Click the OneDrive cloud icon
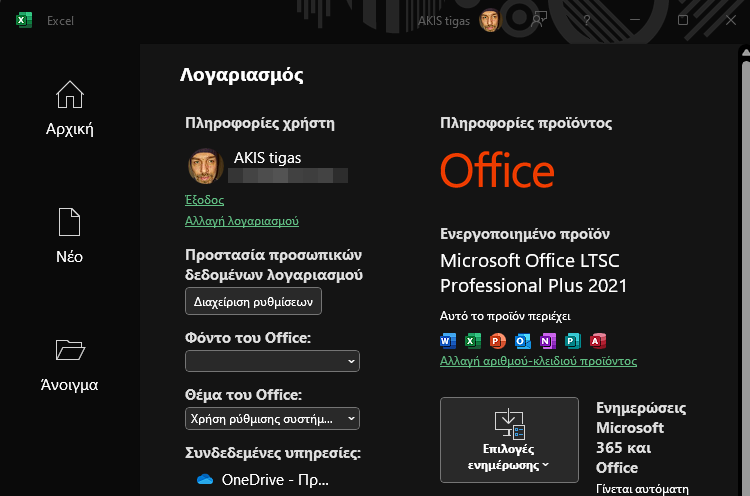Screen dimensions: 750x496 pos(205,479)
